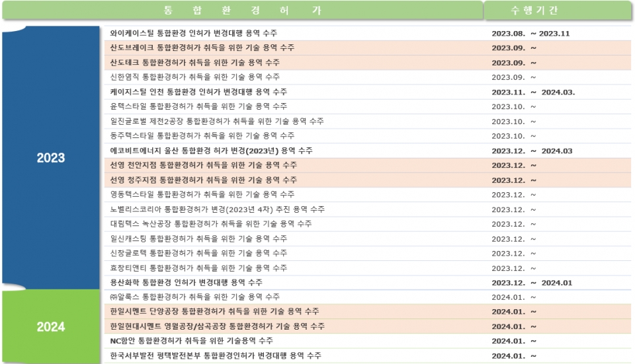
Task: Click the 통합환경허가 header cell
Action: 241,11
